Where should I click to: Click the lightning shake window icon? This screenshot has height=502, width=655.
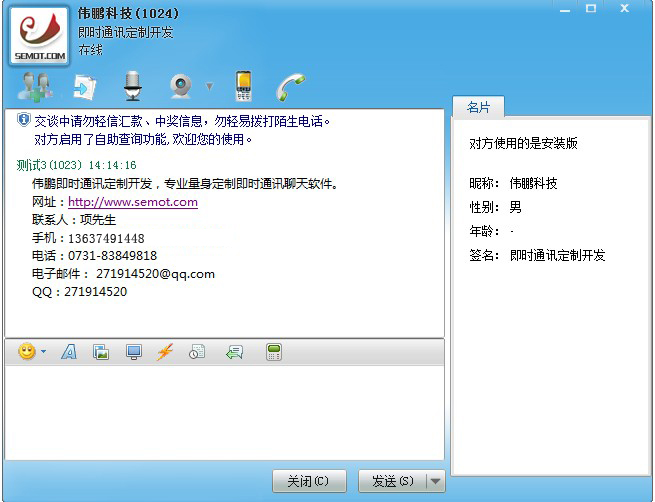[x=165, y=352]
